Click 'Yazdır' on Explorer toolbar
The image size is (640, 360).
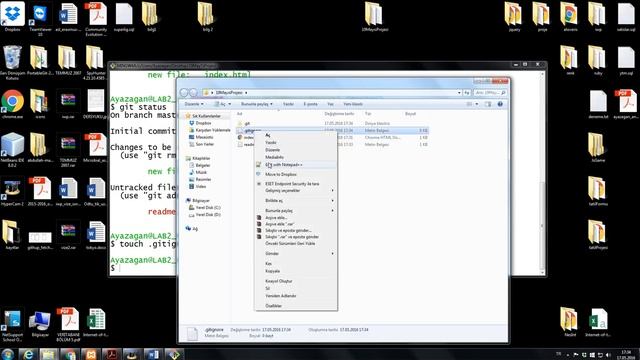click(x=288, y=104)
